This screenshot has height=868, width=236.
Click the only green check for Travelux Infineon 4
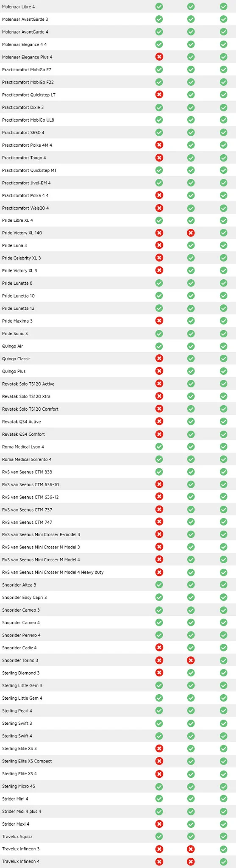click(223, 862)
